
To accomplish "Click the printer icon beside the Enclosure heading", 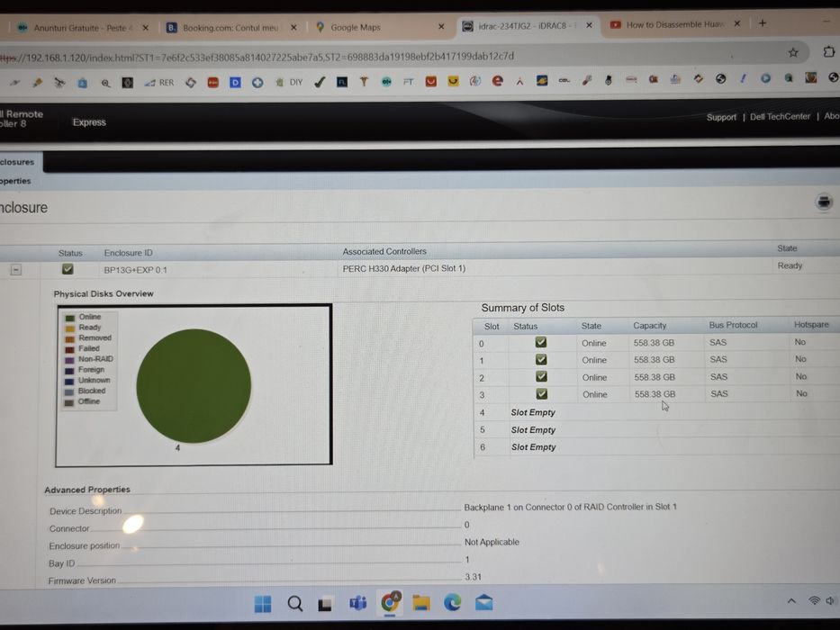I will [824, 202].
